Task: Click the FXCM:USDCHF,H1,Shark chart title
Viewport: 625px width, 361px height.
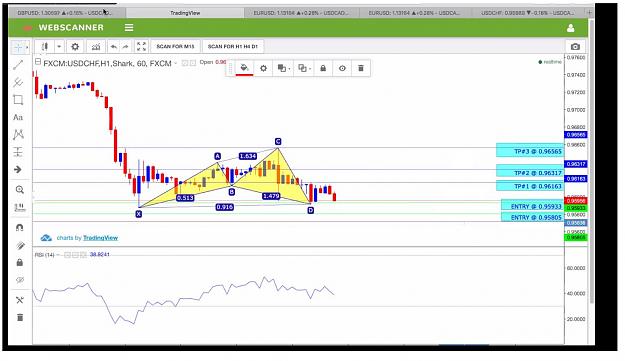Action: [x=107, y=63]
